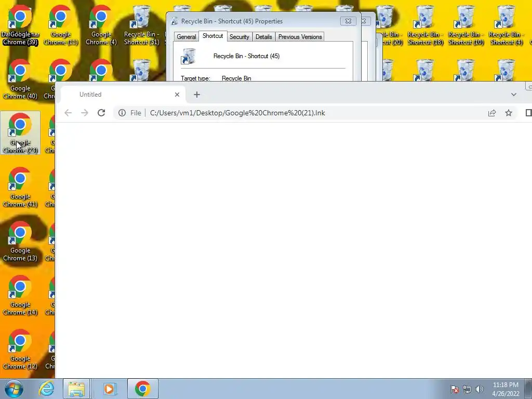Switch to General tab in Properties
Viewport: 532px width, 399px height.
tap(186, 37)
